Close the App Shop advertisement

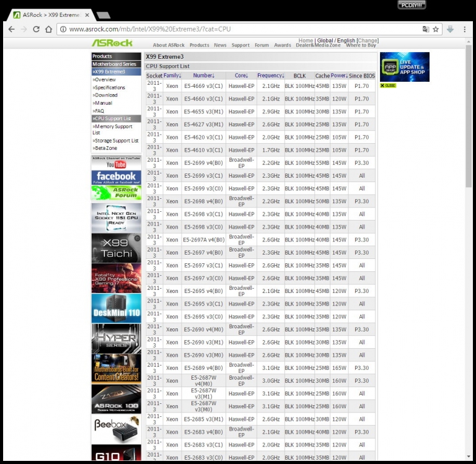coord(388,85)
